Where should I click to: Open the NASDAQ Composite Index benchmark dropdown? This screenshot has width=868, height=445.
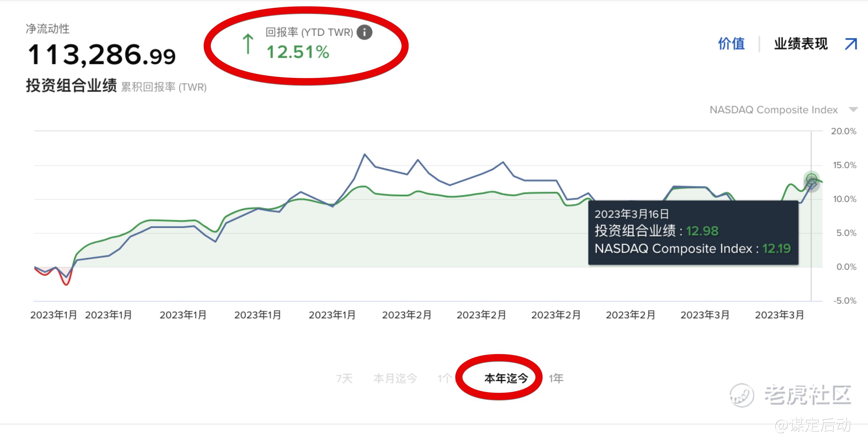coord(773,110)
